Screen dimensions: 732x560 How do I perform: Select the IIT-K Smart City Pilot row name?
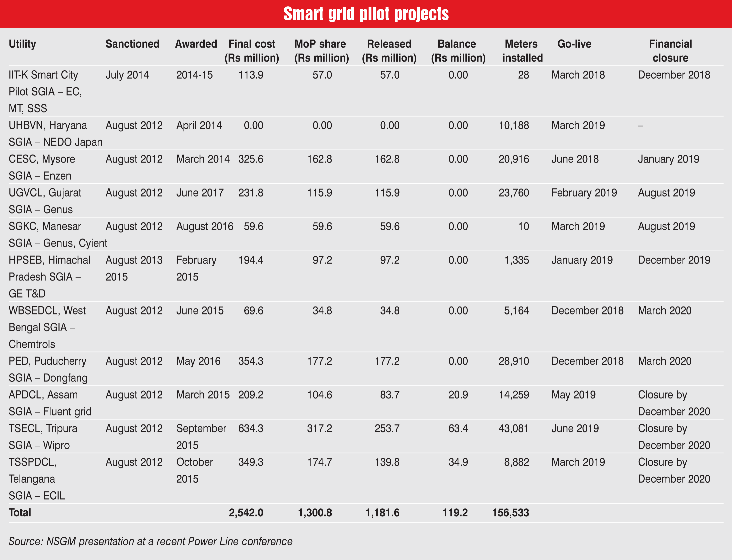coord(45,91)
